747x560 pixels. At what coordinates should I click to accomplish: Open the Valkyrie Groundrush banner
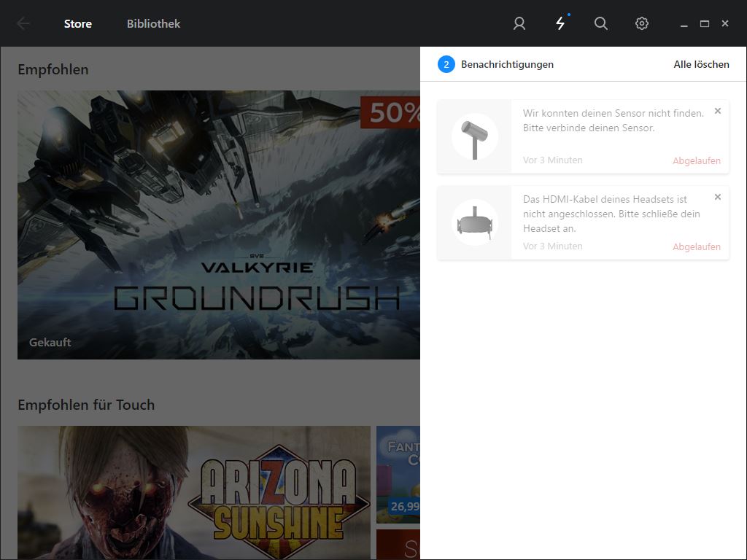219,225
